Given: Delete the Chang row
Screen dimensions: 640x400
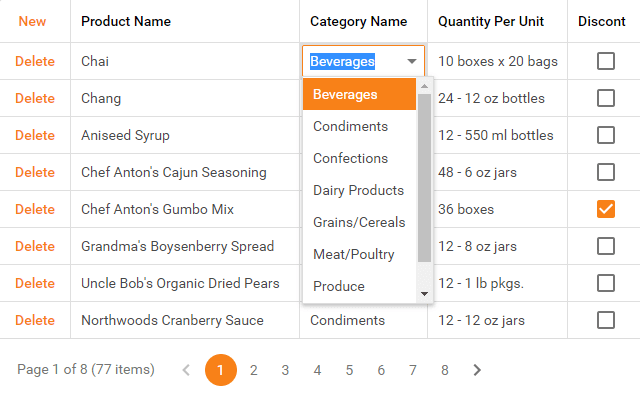Looking at the screenshot, I should 35,98.
